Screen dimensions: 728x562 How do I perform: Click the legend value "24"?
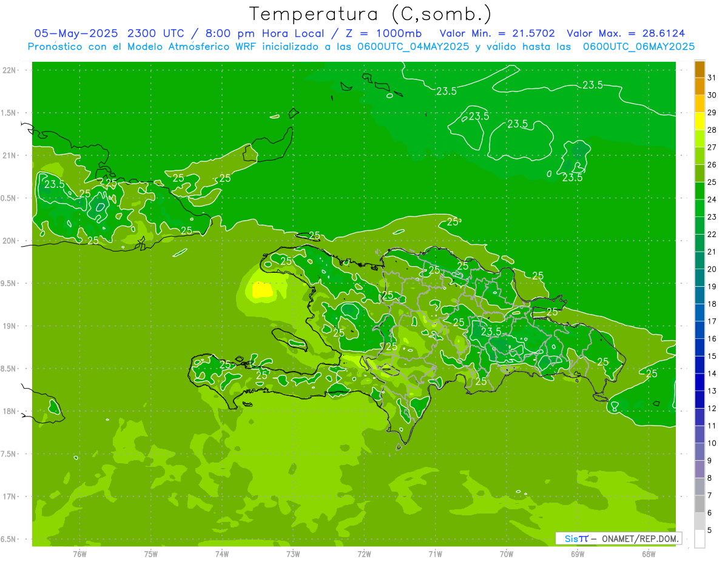click(x=712, y=199)
